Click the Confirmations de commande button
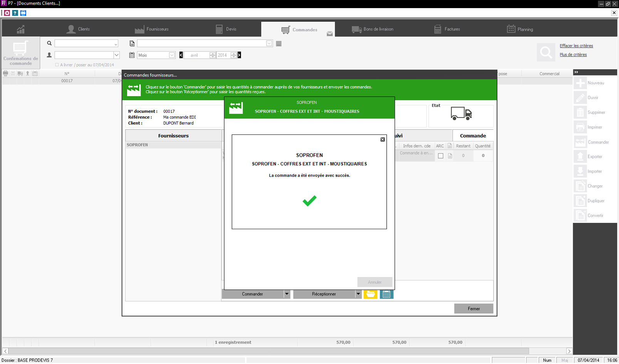Viewport: 619px width, 364px height. 20,53
